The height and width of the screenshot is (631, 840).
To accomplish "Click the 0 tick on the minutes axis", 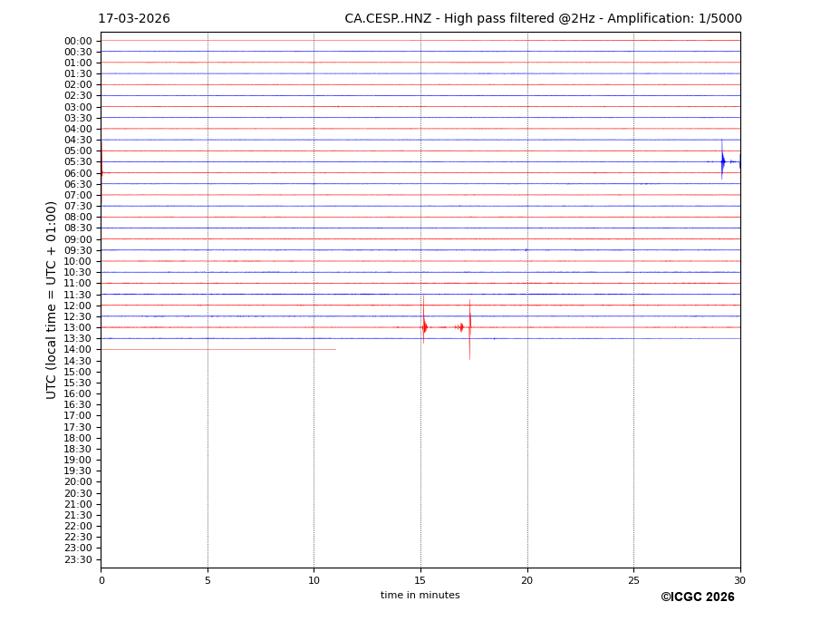I will pyautogui.click(x=101, y=580).
